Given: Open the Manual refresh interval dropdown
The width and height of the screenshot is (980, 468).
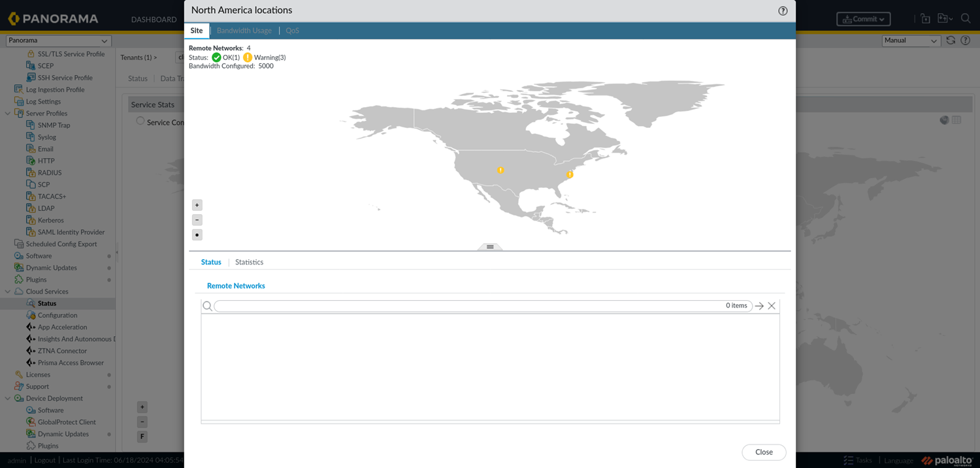Looking at the screenshot, I should (911, 40).
